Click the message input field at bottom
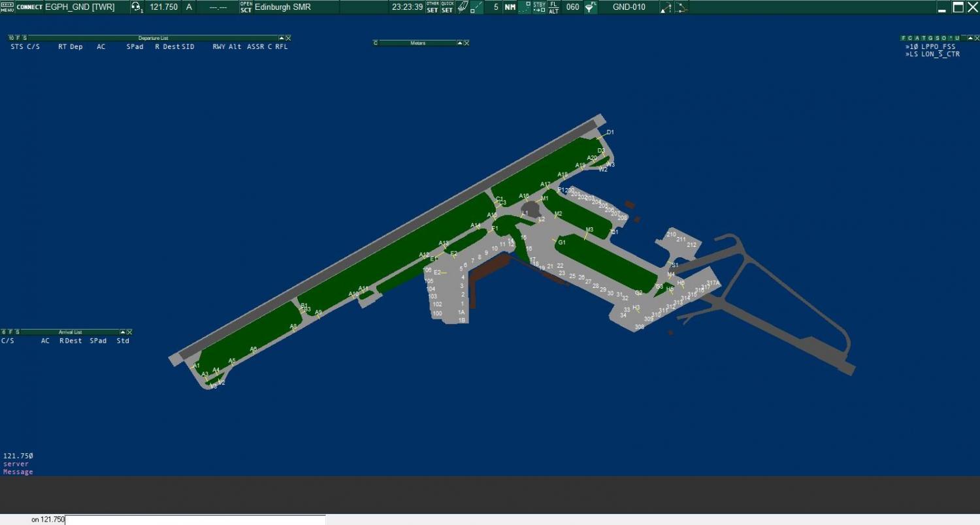The image size is (980, 525). (x=195, y=520)
